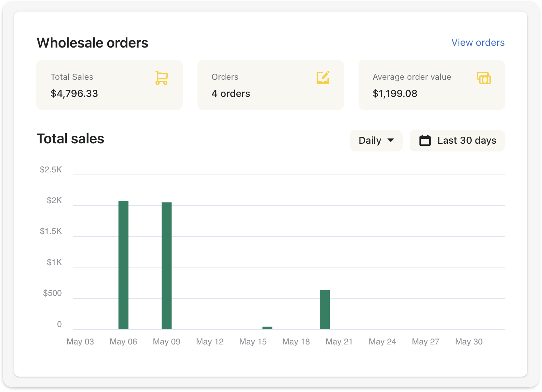Click the Total sales section heading
The height and width of the screenshot is (392, 542).
coord(70,139)
